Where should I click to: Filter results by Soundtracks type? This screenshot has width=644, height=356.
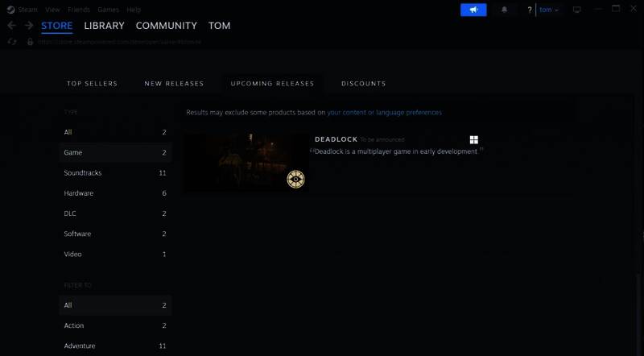click(x=83, y=173)
